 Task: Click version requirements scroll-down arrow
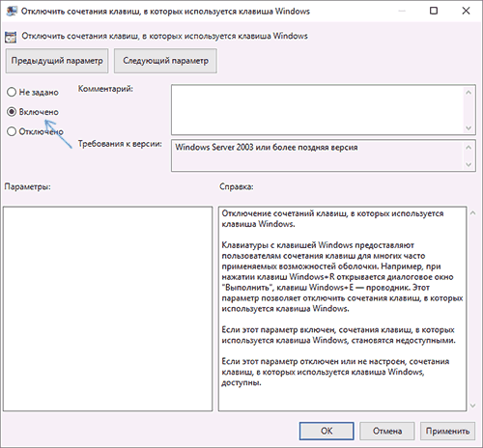pyautogui.click(x=469, y=164)
